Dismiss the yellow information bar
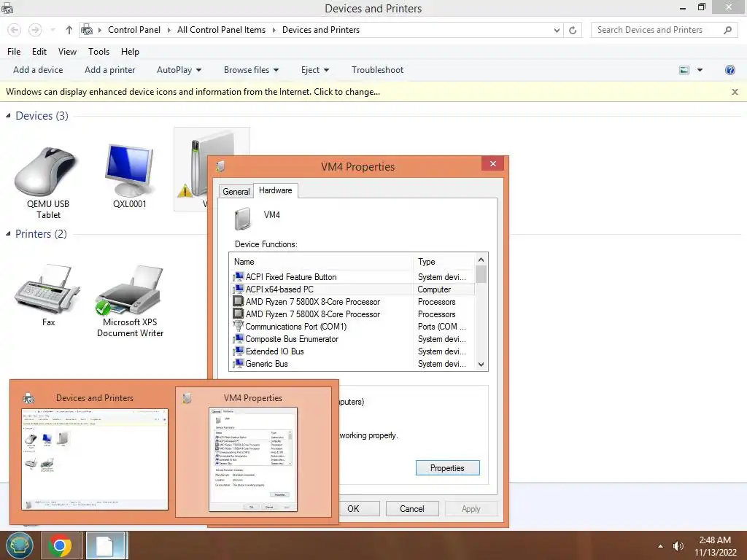Screen dimensions: 747x560 735,92
